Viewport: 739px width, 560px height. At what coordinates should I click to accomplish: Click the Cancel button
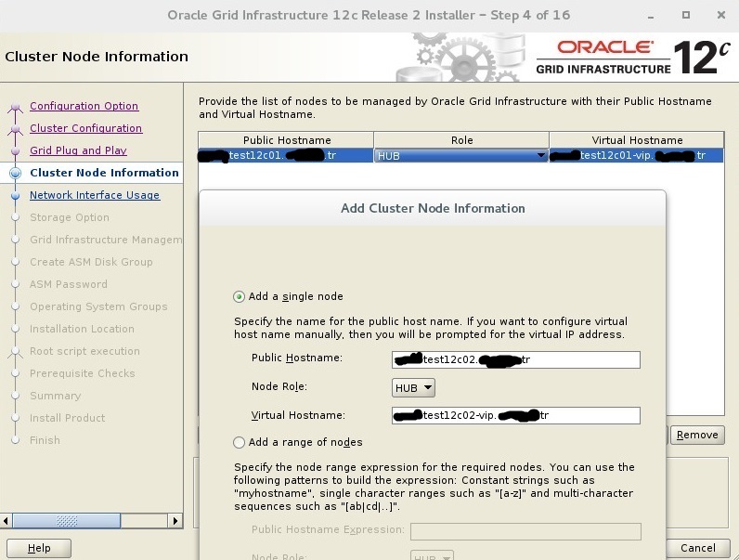(x=697, y=548)
